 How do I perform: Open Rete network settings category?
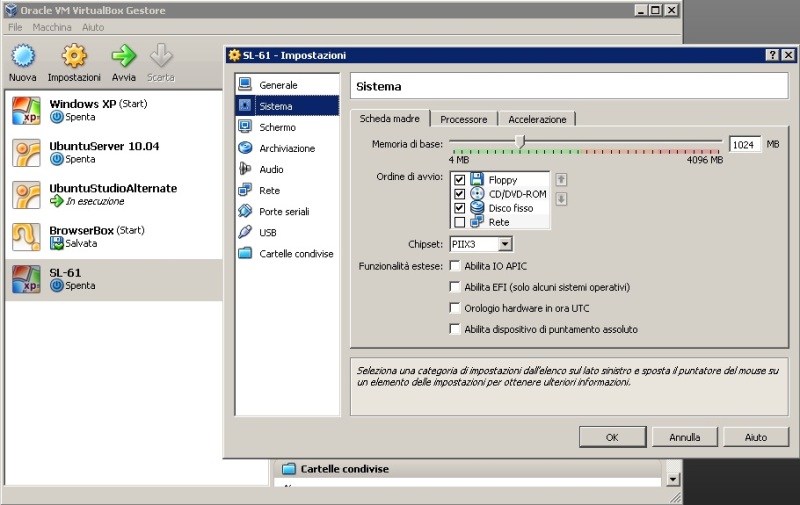269,190
